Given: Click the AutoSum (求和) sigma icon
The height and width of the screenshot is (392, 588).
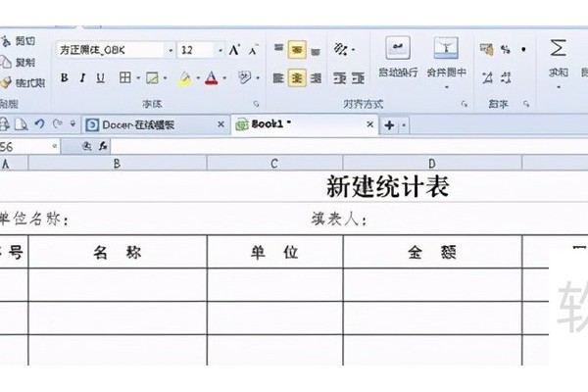Looking at the screenshot, I should [x=558, y=48].
